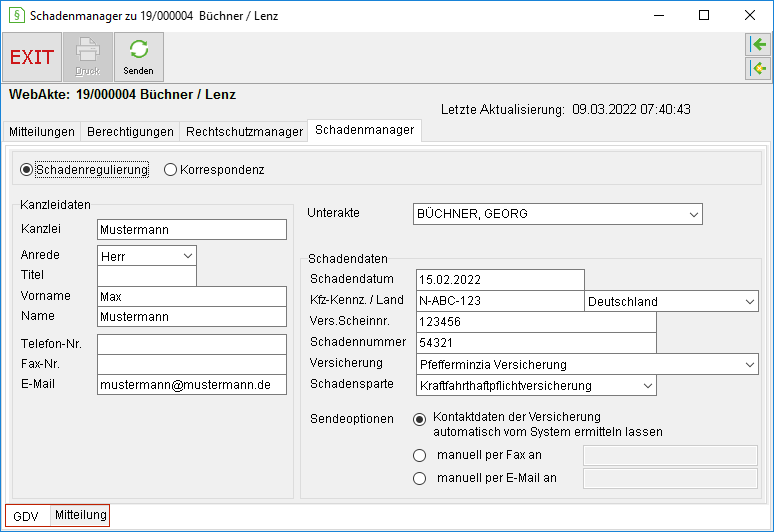Click the manual e-mail address input field

[670, 479]
